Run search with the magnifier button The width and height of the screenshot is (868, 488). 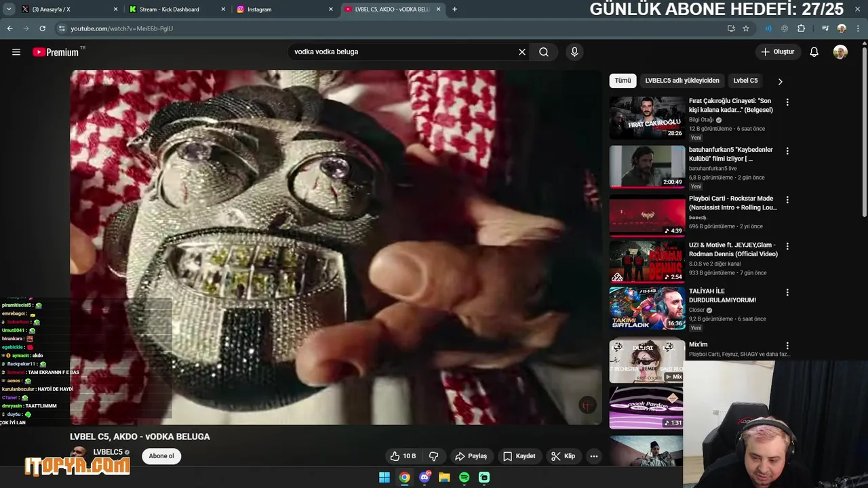click(x=544, y=52)
